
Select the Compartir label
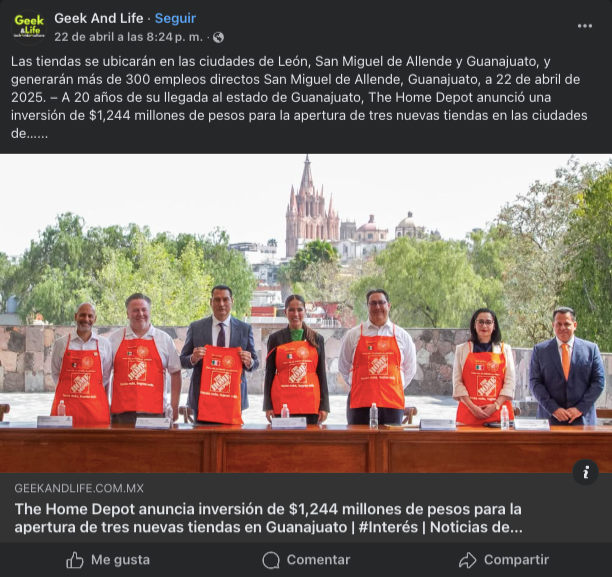point(516,560)
